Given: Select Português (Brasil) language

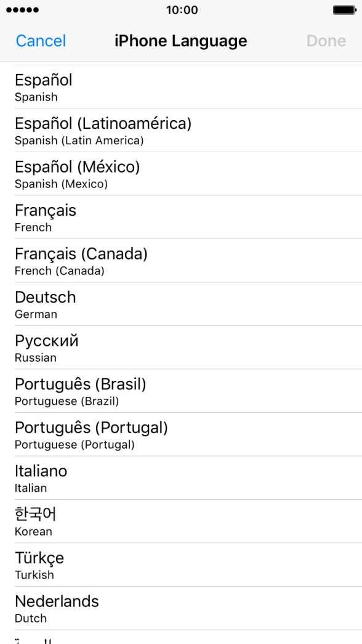Looking at the screenshot, I should (x=181, y=391).
